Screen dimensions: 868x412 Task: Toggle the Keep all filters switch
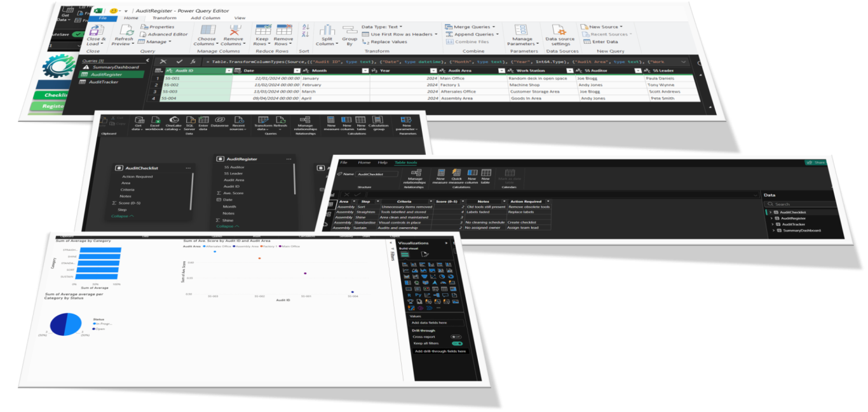pyautogui.click(x=456, y=343)
